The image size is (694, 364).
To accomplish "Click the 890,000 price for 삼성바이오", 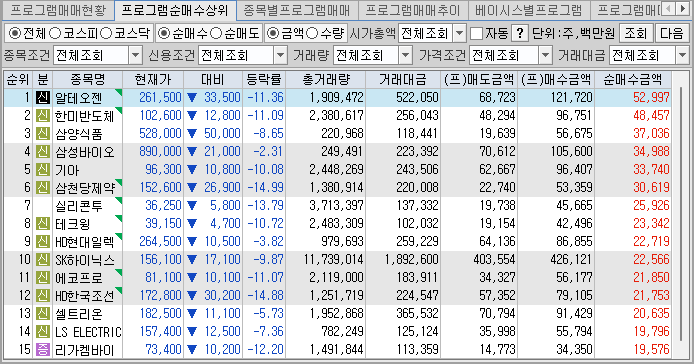I will tap(160, 151).
